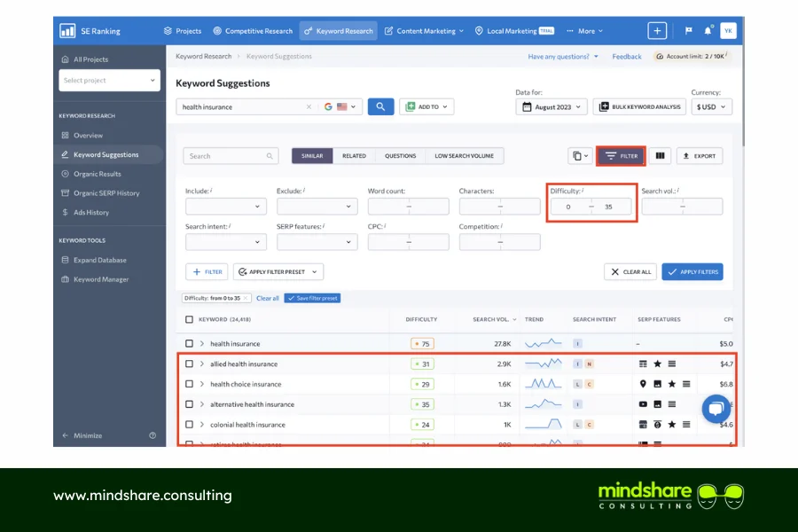The height and width of the screenshot is (532, 798).
Task: Open the notifications bell icon
Action: point(708,30)
